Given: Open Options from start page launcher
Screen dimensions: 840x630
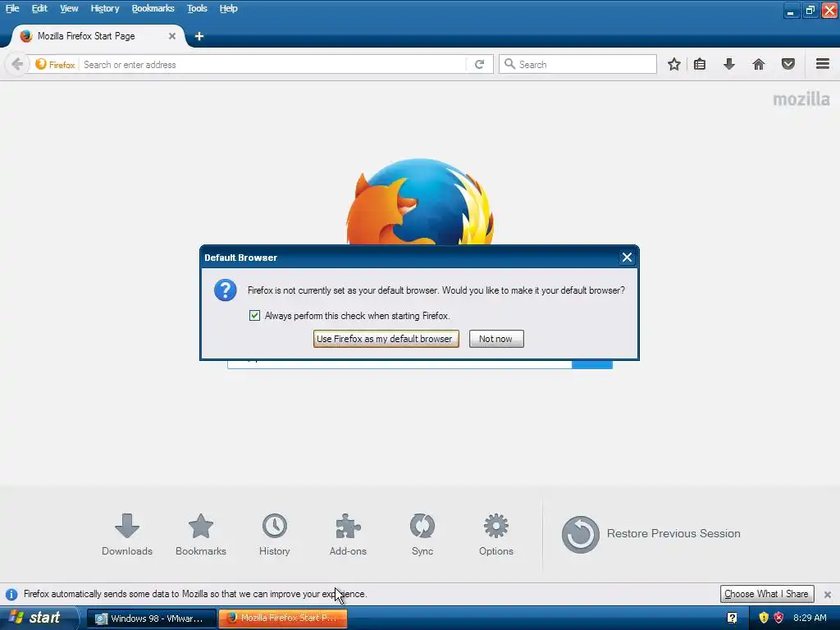Looking at the screenshot, I should point(496,535).
